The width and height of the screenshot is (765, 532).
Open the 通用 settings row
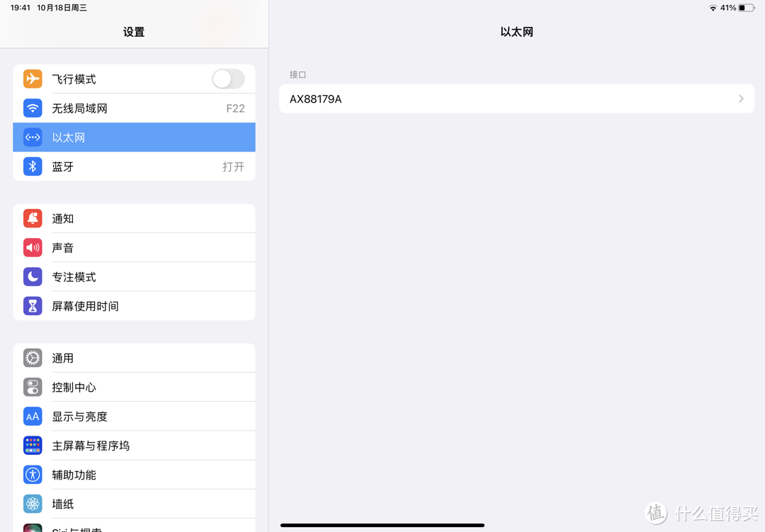[x=134, y=358]
